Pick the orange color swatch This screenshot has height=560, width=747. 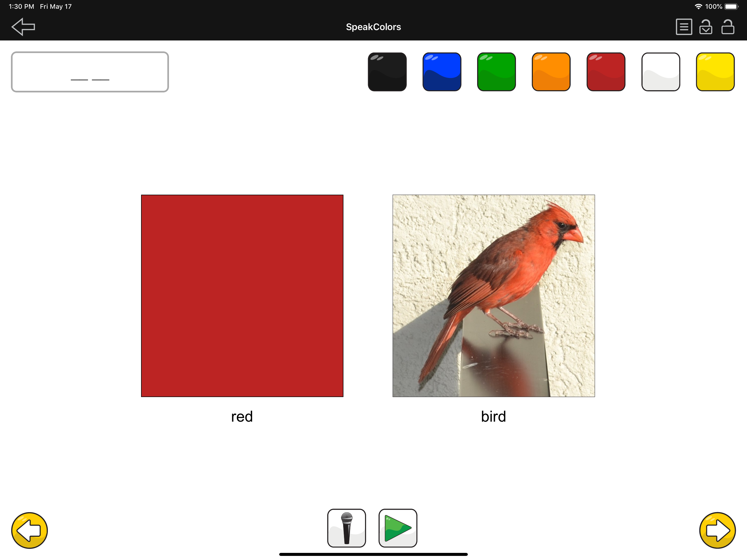pyautogui.click(x=551, y=72)
